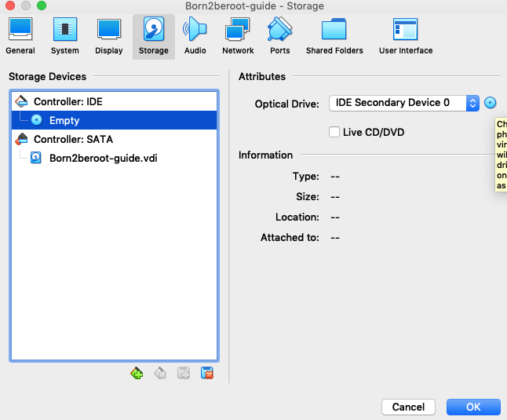Confirm settings with the OK button
The height and width of the screenshot is (420, 507).
pyautogui.click(x=473, y=407)
